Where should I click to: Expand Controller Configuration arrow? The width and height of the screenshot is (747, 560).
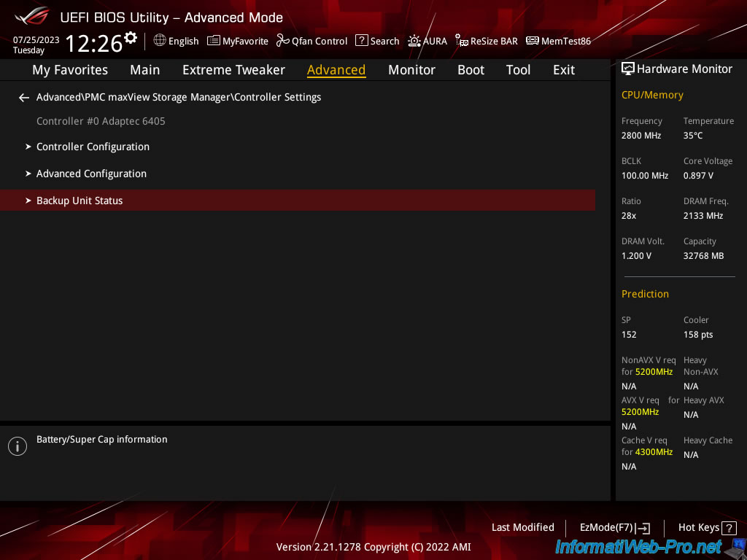[x=28, y=147]
